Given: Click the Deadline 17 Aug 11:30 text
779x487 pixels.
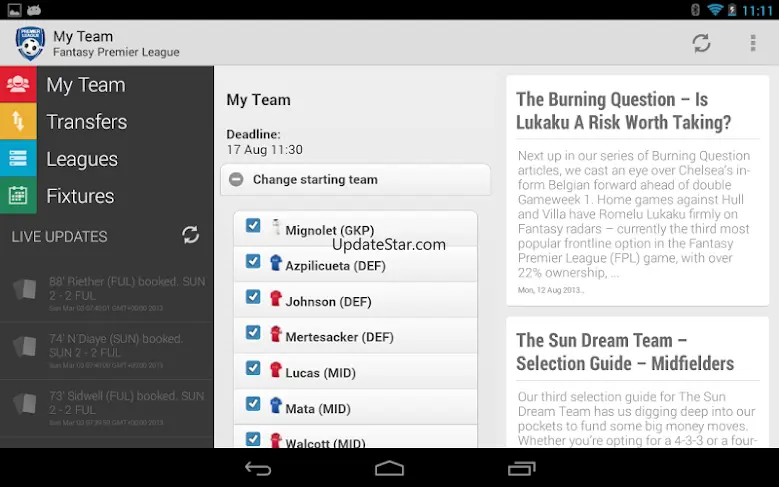Looking at the screenshot, I should click(x=264, y=142).
